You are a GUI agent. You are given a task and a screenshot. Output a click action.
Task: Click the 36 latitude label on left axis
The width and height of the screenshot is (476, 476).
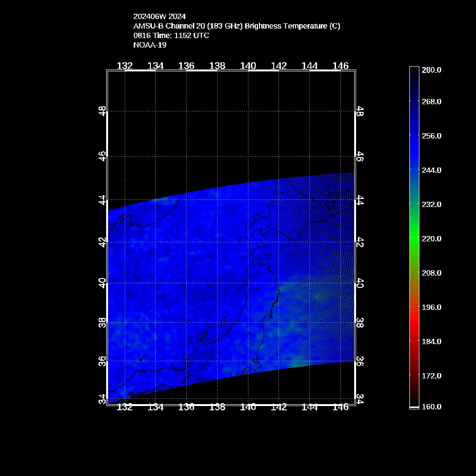102,361
